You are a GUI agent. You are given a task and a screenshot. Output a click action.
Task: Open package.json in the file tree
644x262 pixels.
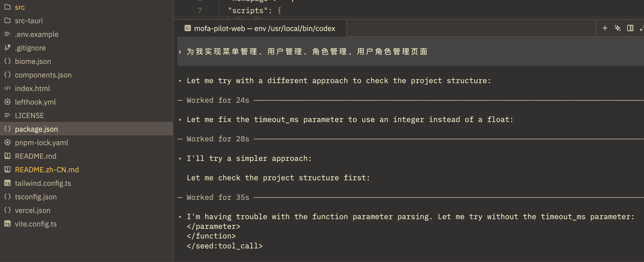point(36,129)
